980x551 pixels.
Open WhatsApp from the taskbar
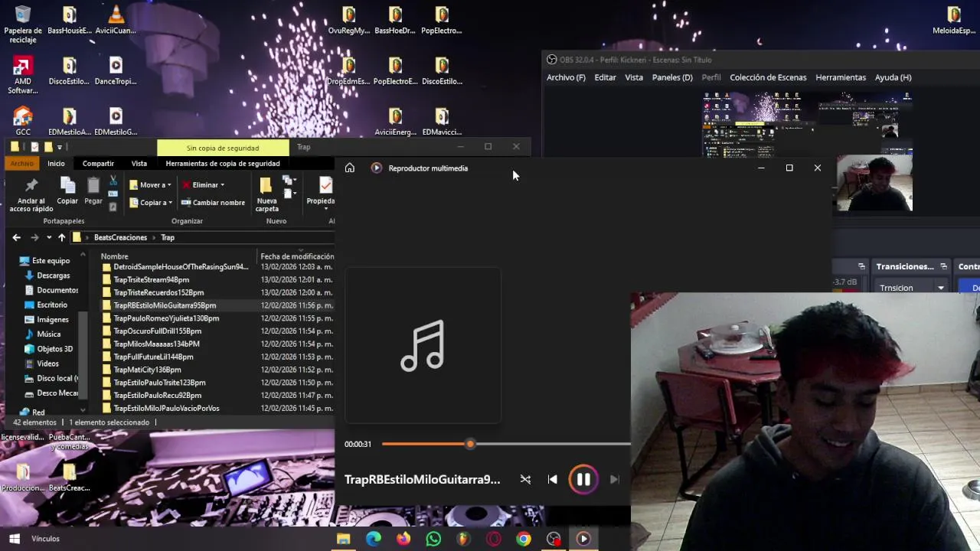tap(433, 539)
